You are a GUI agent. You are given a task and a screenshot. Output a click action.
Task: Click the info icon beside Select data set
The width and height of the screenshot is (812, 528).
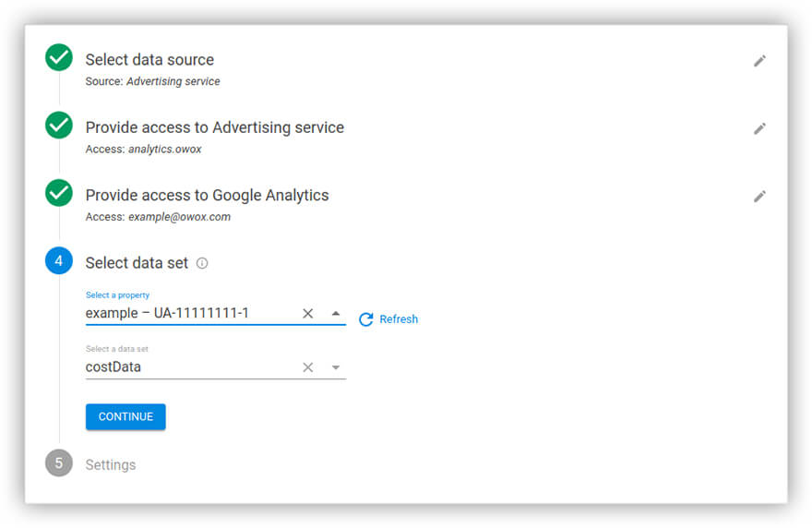pyautogui.click(x=202, y=263)
